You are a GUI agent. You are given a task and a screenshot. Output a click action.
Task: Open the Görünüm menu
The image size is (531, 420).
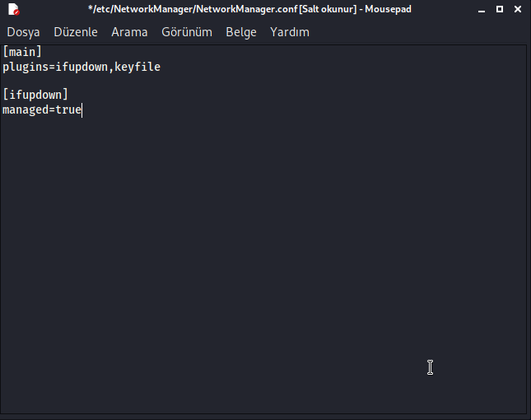pos(186,32)
